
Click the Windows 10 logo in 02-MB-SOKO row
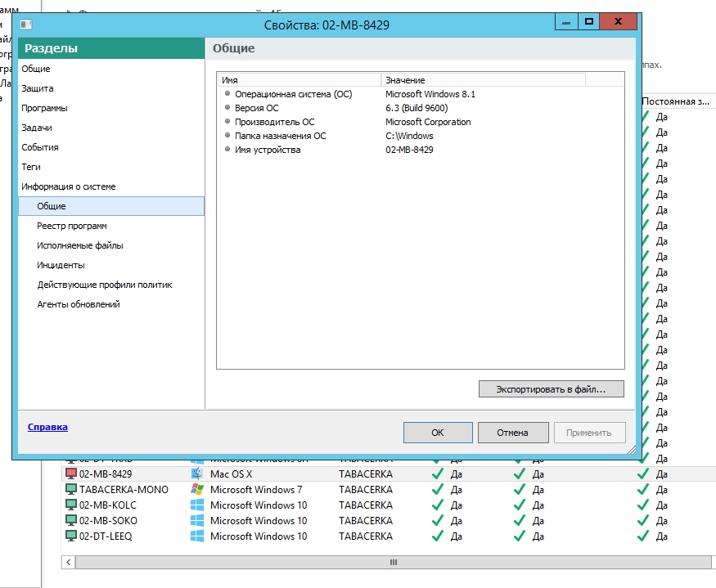coord(197,520)
